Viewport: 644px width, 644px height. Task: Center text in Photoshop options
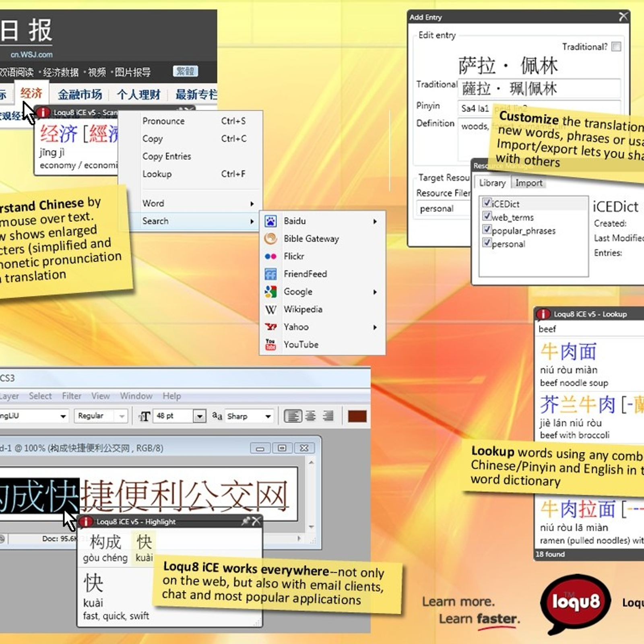tap(310, 416)
